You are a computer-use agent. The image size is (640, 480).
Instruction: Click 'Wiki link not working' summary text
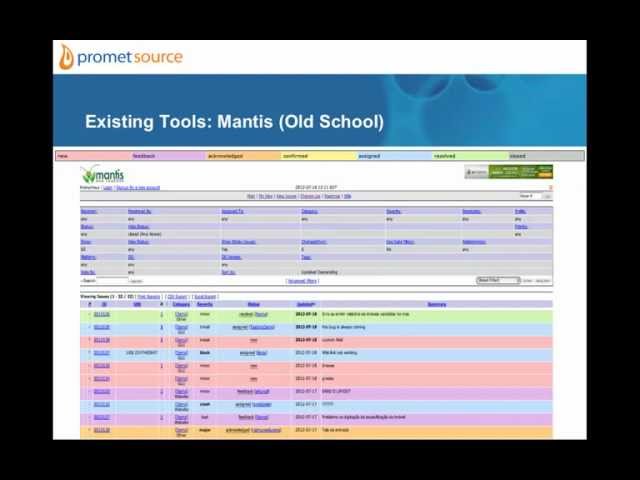click(x=339, y=353)
